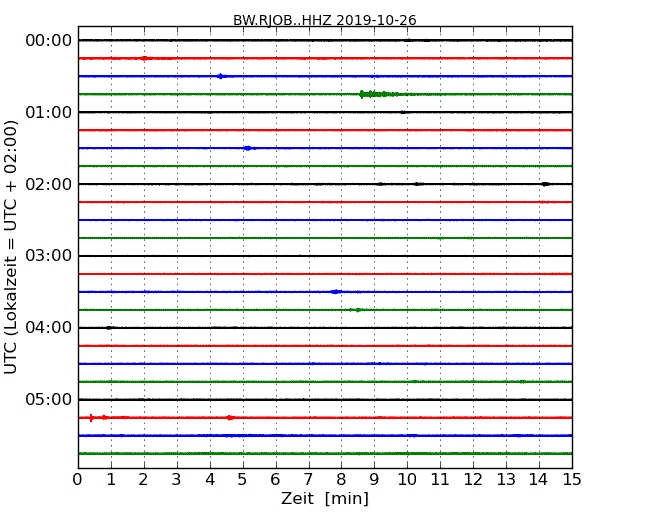The height and width of the screenshot is (520, 650).
Task: Click x-axis tick label 4
Action: tap(210, 480)
